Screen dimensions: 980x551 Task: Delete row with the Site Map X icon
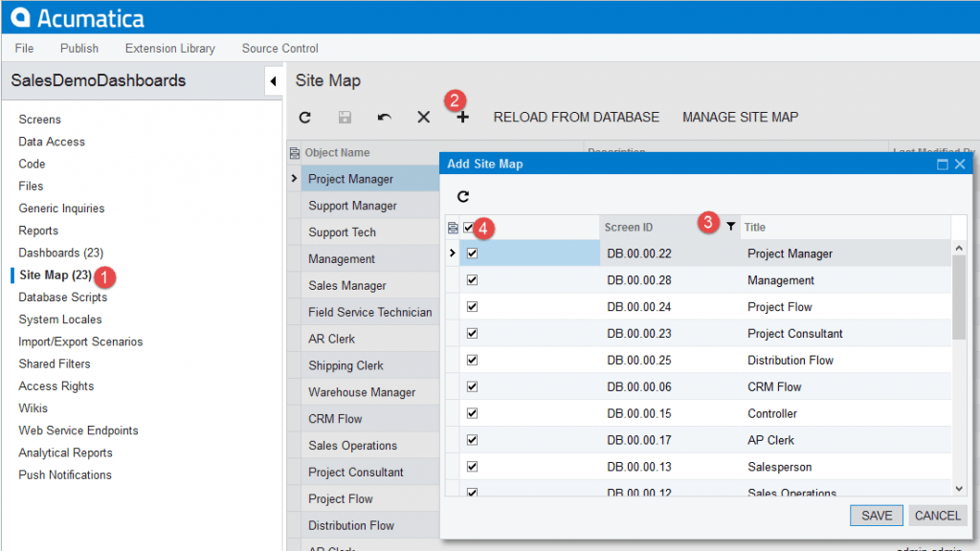[424, 118]
